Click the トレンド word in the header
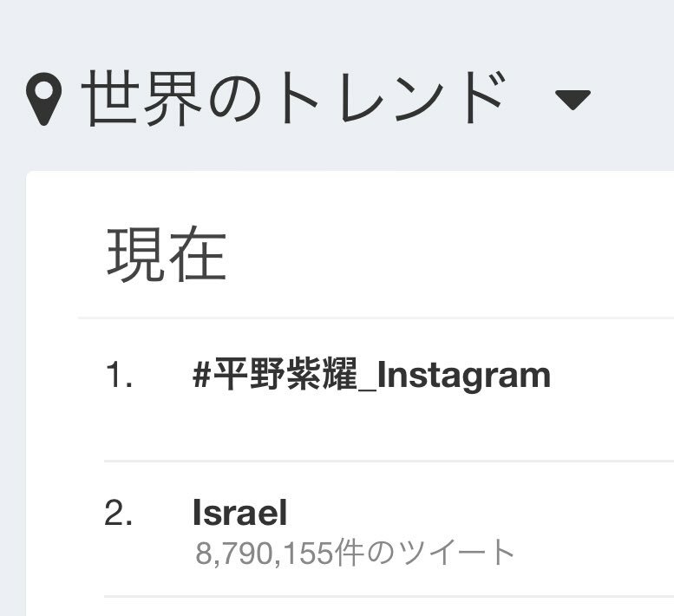Image resolution: width=674 pixels, height=616 pixels. (390, 99)
